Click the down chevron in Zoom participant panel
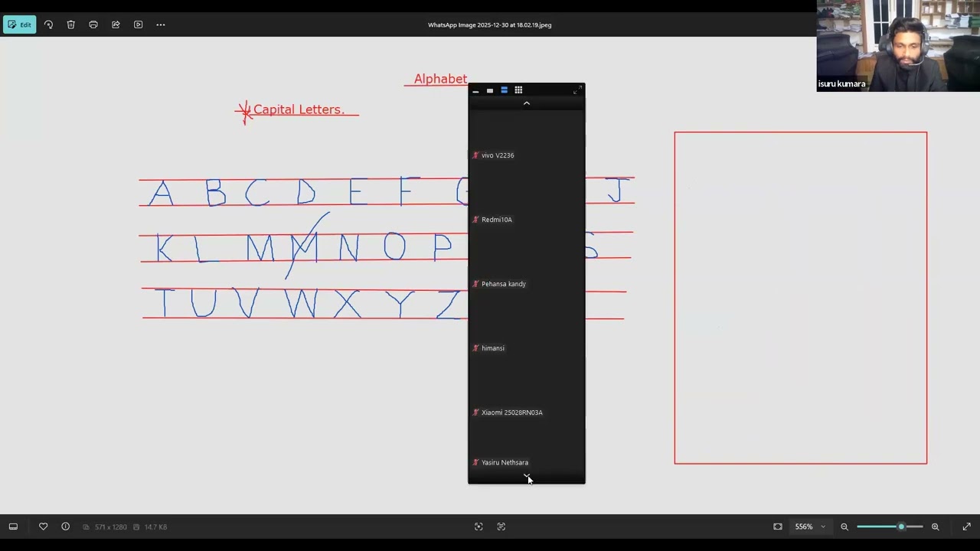This screenshot has width=980, height=551. [x=527, y=476]
